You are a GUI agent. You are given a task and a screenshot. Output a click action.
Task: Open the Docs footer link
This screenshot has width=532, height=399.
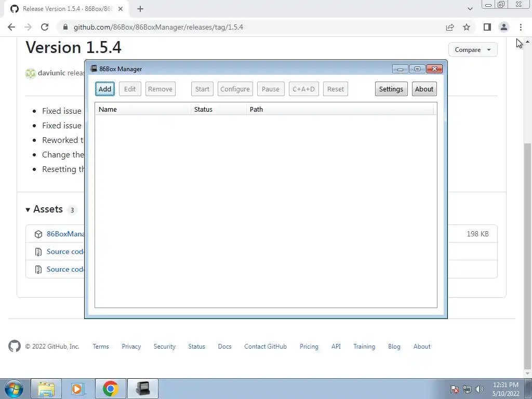[224, 347]
